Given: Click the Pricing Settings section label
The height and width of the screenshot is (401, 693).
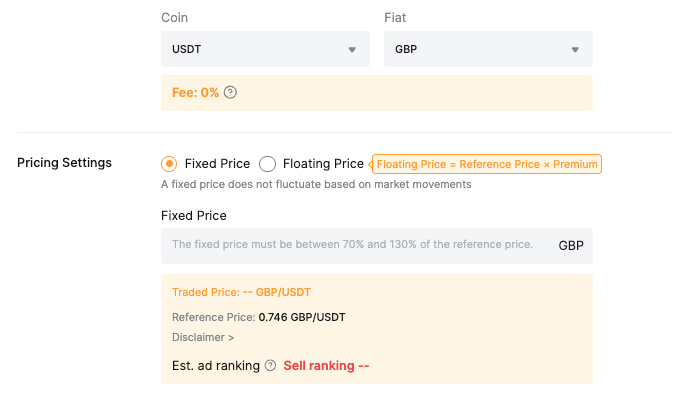Looking at the screenshot, I should click(64, 163).
